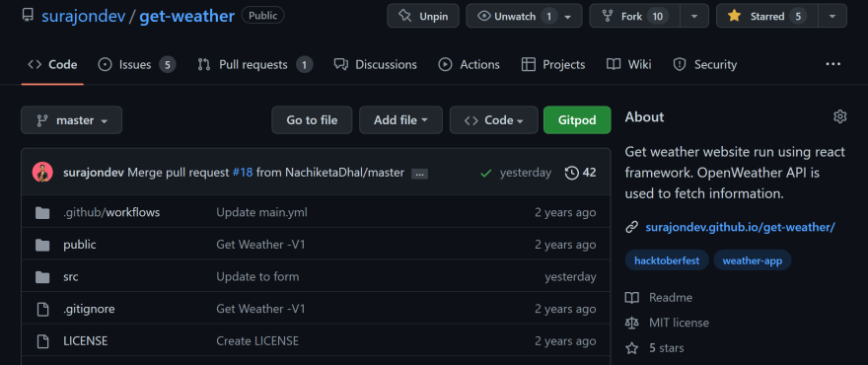Open the master branch selector dropdown
The width and height of the screenshot is (868, 365).
(71, 120)
